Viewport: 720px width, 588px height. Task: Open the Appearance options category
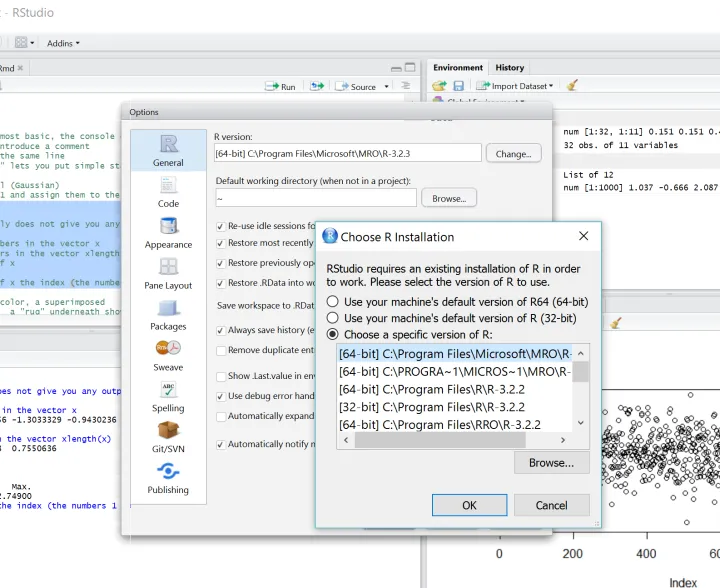coord(168,233)
